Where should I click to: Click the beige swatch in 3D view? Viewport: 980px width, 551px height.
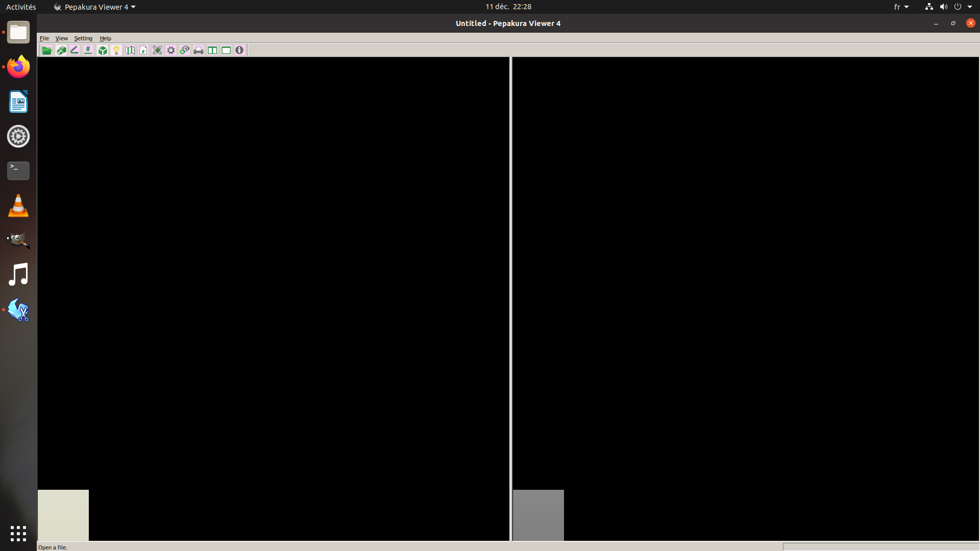pos(63,515)
